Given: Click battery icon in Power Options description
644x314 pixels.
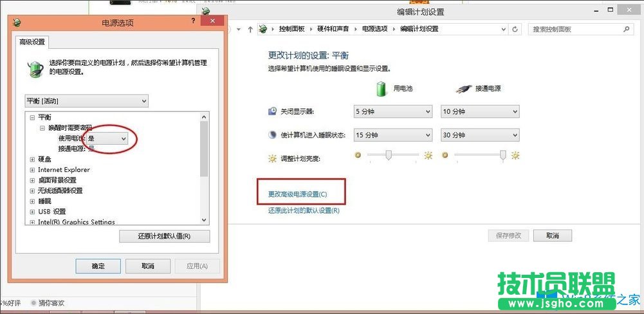Looking at the screenshot, I should 35,69.
